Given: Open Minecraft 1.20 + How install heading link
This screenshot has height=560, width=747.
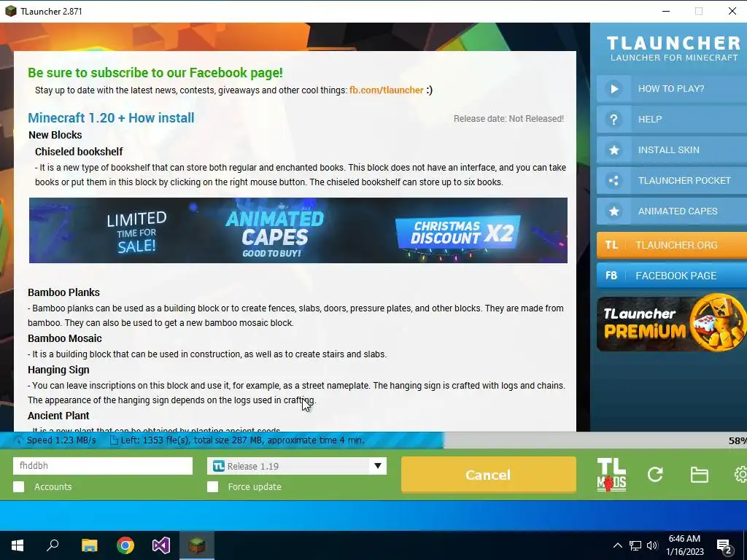Looking at the screenshot, I should tap(111, 117).
